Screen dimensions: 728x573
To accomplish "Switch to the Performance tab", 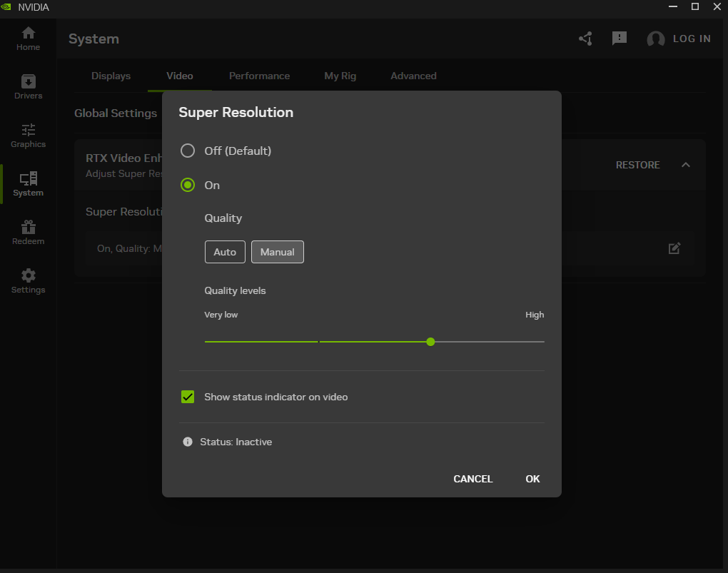I will [259, 76].
